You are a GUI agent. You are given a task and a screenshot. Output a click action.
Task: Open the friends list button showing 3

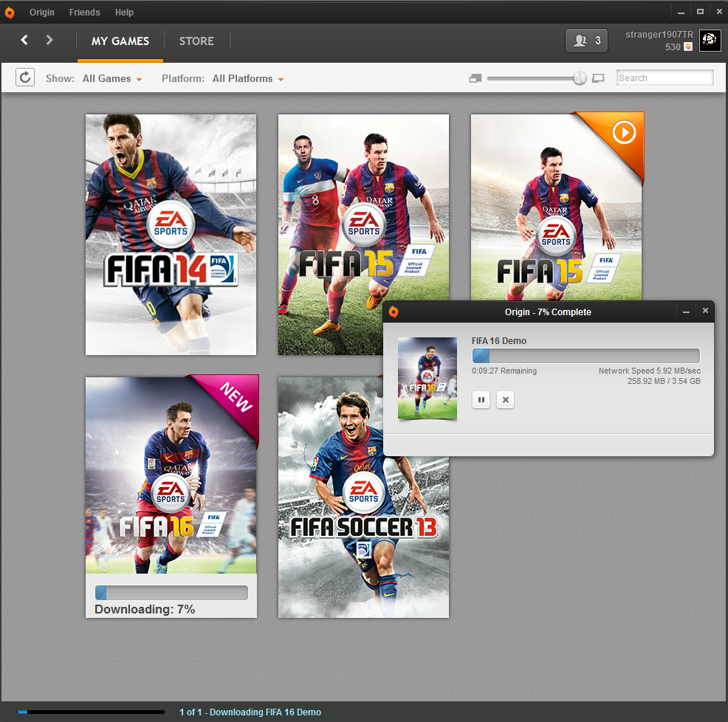click(586, 41)
